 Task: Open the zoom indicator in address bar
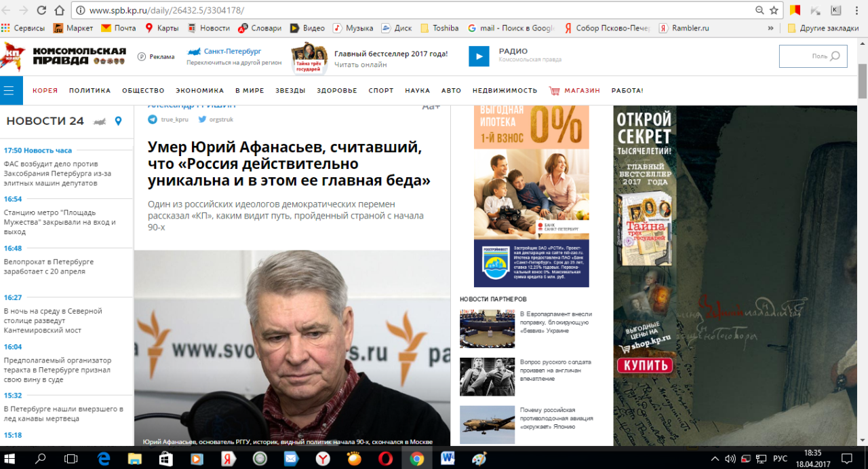[x=759, y=10]
